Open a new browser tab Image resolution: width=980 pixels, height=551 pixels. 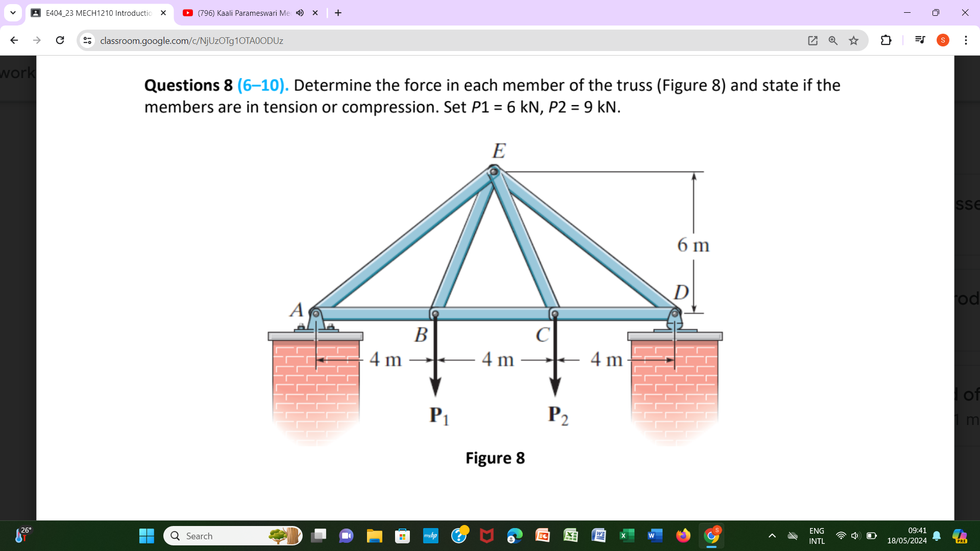tap(337, 13)
